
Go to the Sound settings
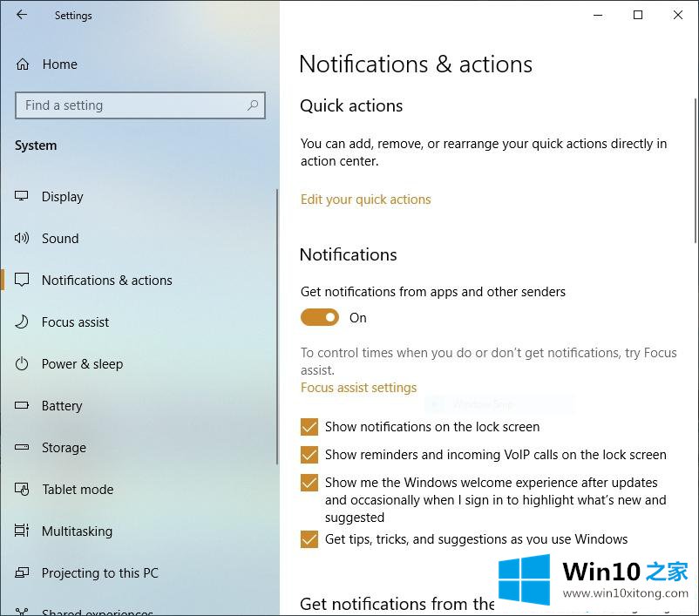point(60,239)
